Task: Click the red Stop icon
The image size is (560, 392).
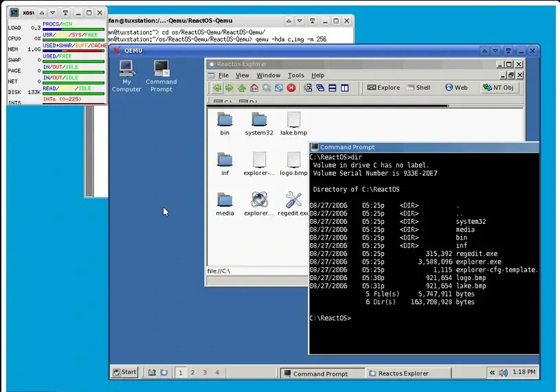Action: coord(291,88)
